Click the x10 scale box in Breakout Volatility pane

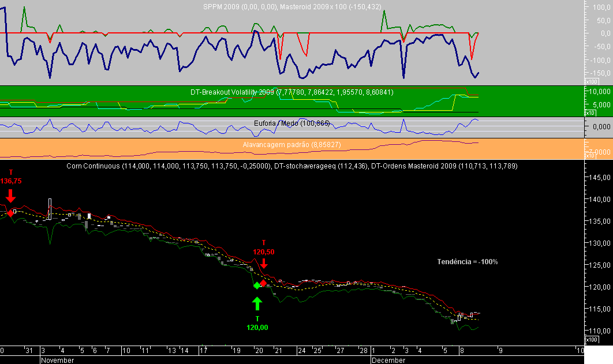coord(590,113)
